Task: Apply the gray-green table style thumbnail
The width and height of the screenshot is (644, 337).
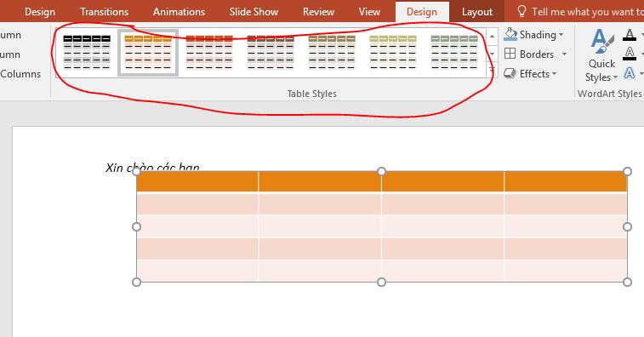Action: [453, 53]
